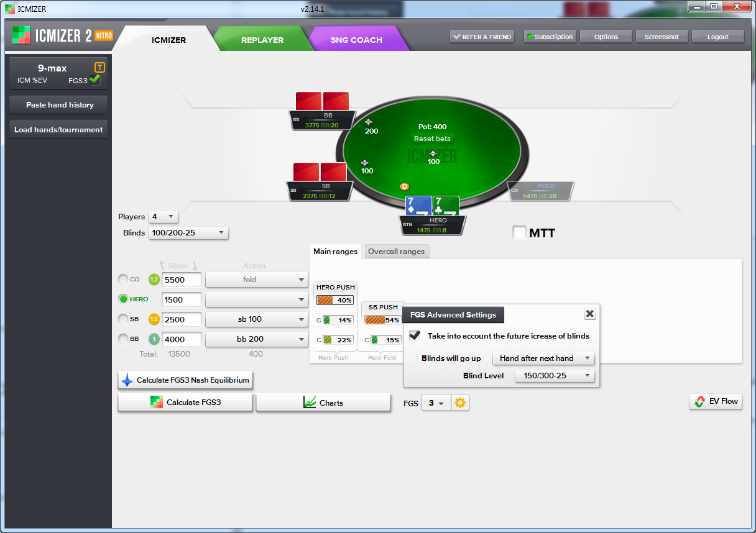Select the SB radio button
This screenshot has height=533, width=756.
point(123,319)
